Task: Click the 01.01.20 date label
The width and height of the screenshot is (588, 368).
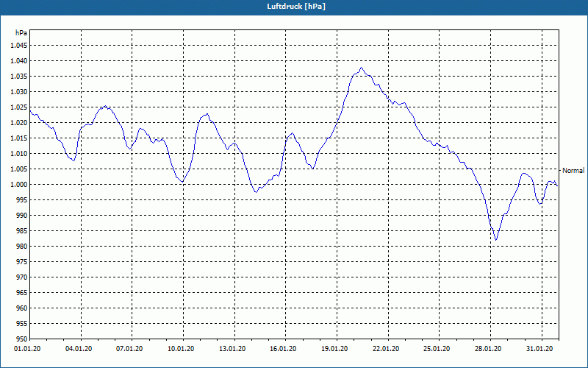Action: (x=27, y=349)
